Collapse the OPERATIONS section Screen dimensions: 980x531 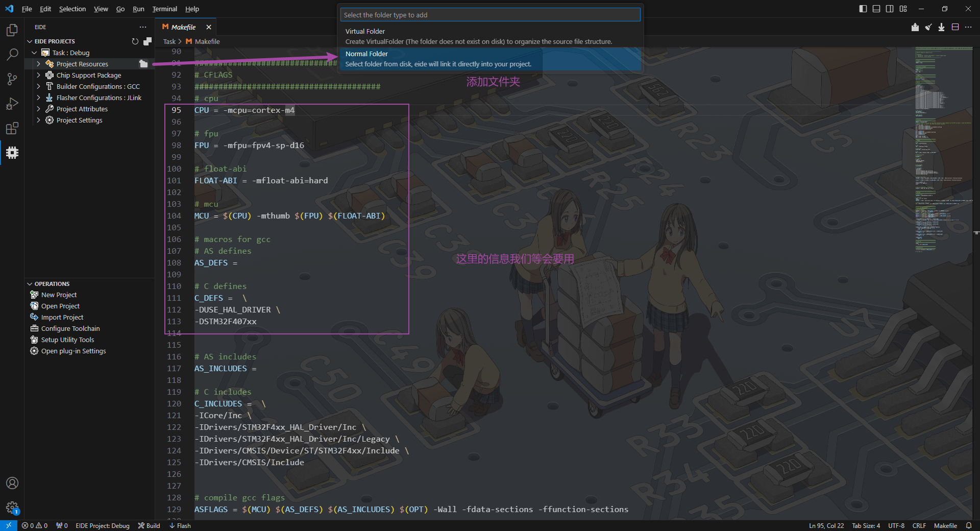pos(30,284)
